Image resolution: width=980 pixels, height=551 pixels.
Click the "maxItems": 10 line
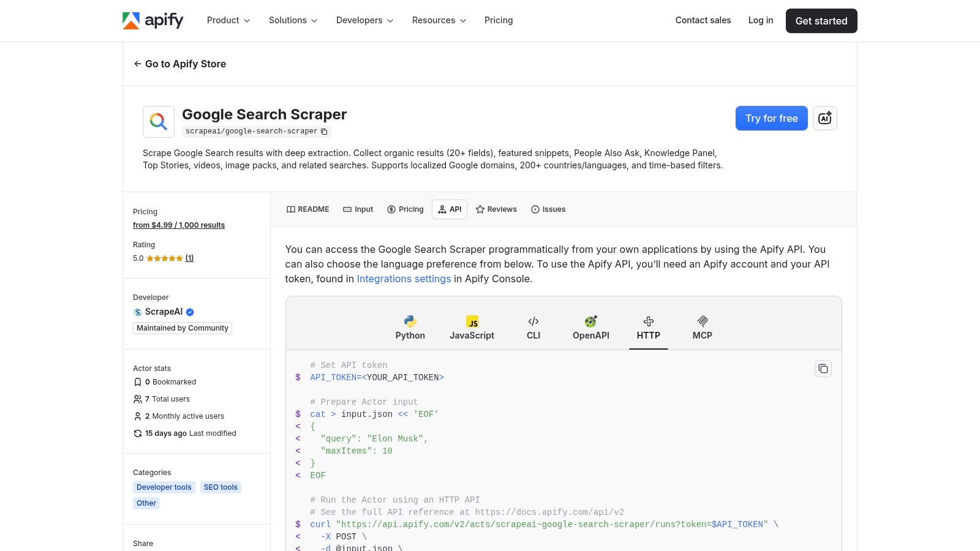tap(356, 451)
